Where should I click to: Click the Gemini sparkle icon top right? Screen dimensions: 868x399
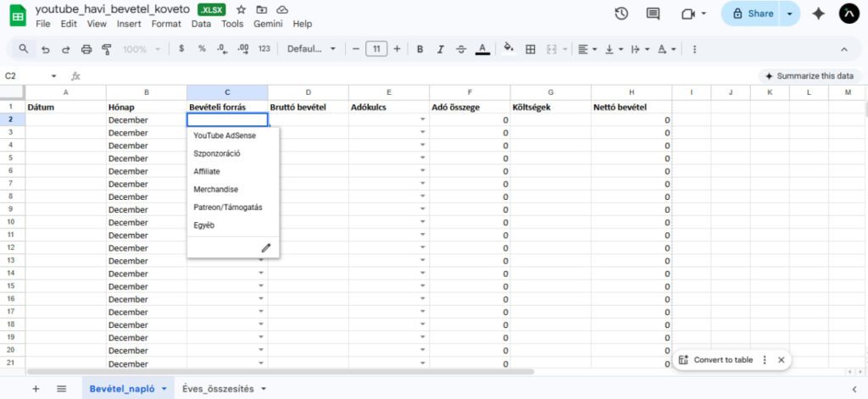click(818, 14)
